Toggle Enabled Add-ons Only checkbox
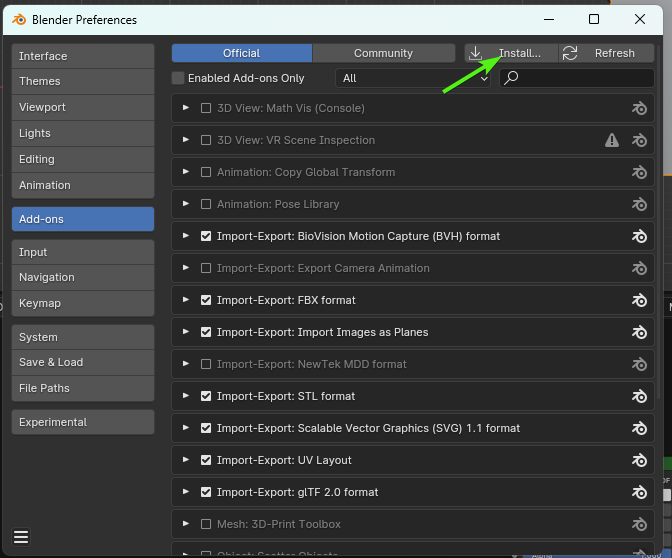Viewport: 672px width, 558px height. pos(178,78)
